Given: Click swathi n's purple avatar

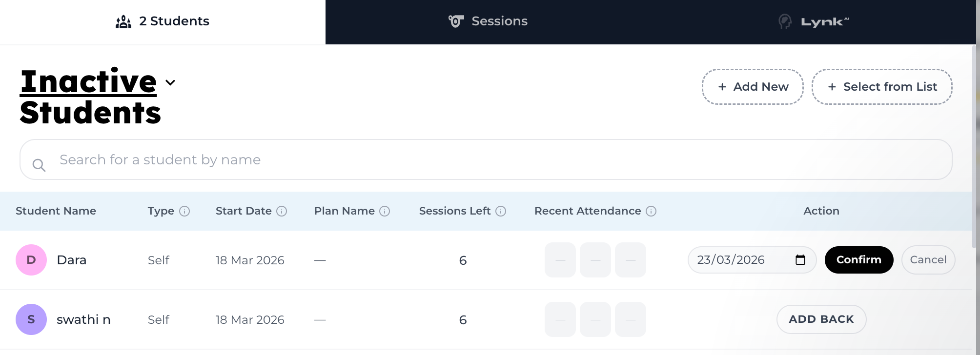Looking at the screenshot, I should [31, 319].
